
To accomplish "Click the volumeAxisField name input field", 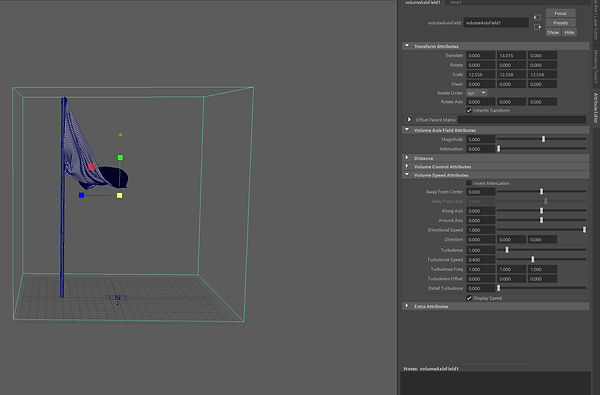I will (496, 23).
